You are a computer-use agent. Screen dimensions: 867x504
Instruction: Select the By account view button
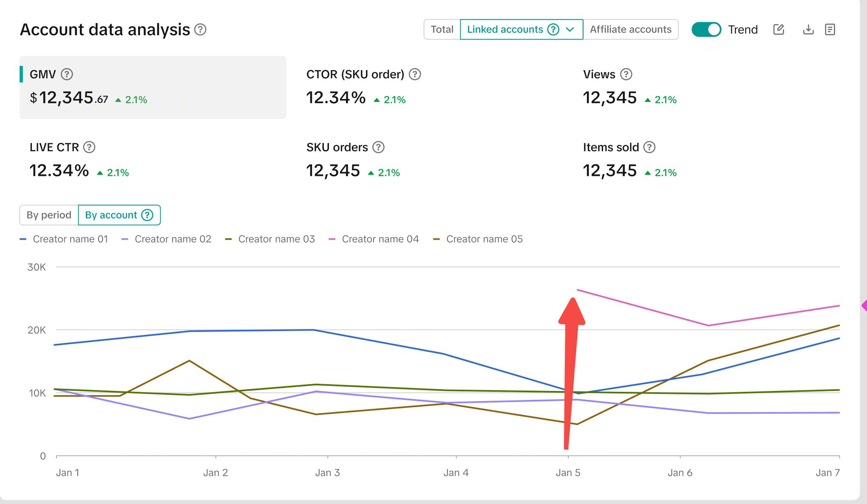click(111, 215)
